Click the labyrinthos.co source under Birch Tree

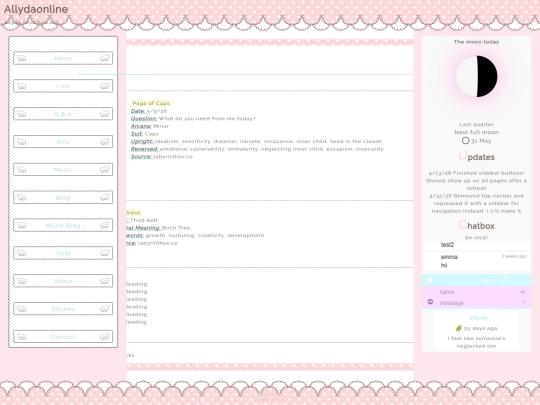pyautogui.click(x=158, y=243)
